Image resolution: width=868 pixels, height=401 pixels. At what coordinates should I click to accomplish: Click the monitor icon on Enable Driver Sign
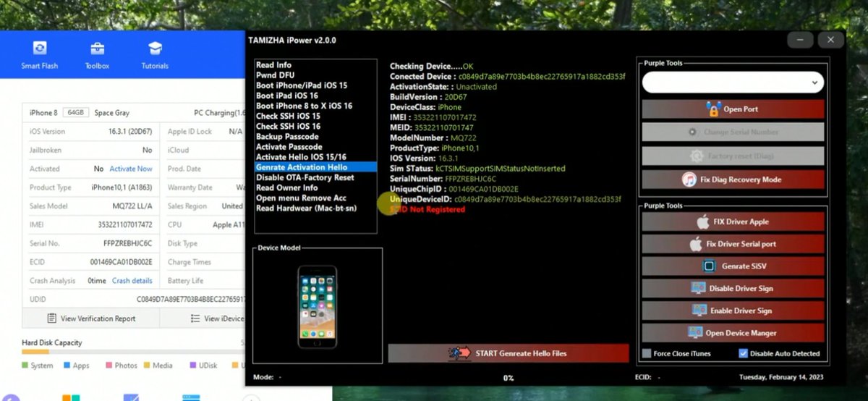(x=699, y=311)
